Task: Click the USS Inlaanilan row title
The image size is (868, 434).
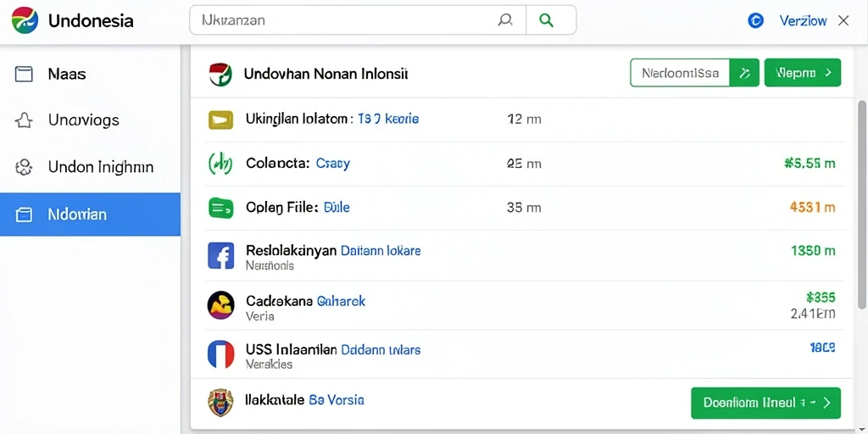Action: [x=292, y=350]
